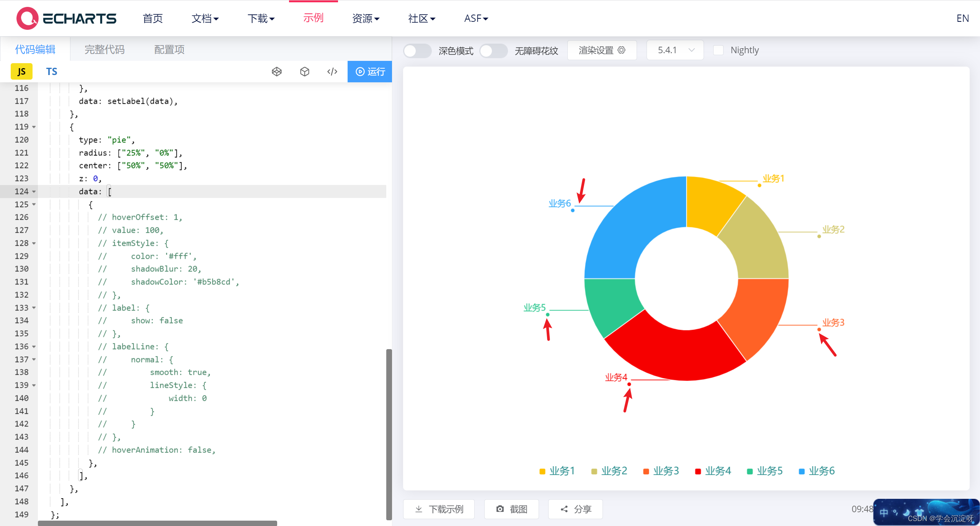Open the CodeSandbox cube icon
This screenshot has height=526, width=980.
click(x=305, y=72)
